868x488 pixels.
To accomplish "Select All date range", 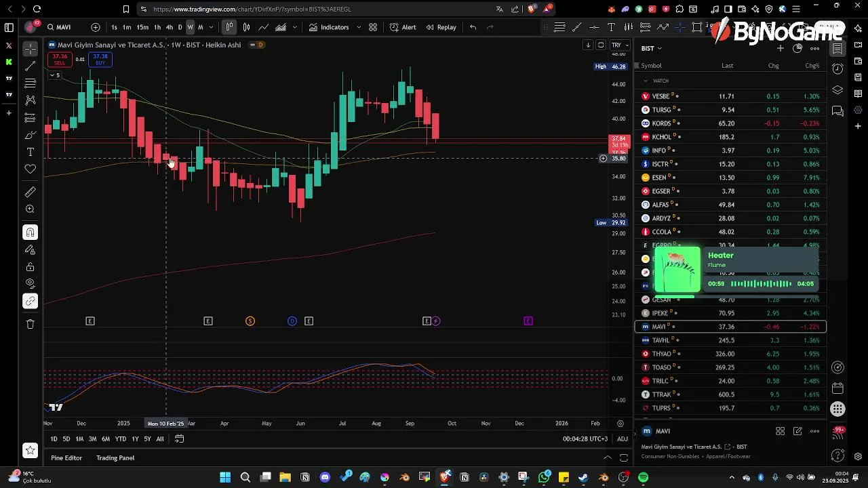I will pos(160,439).
